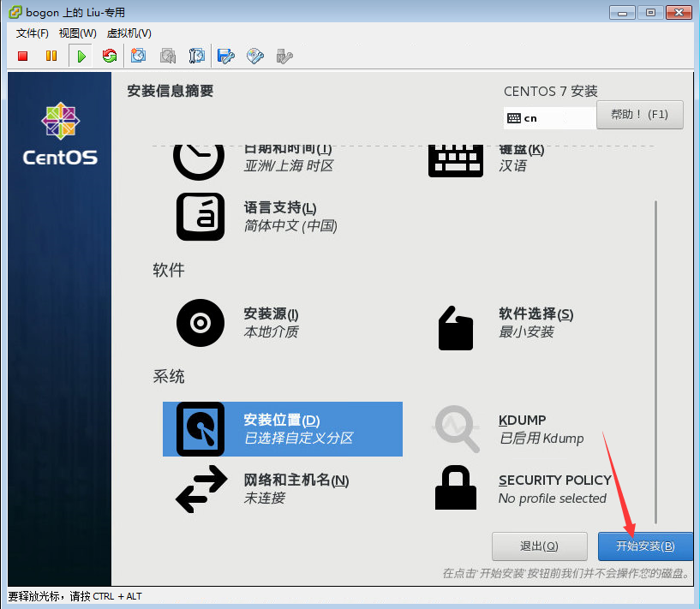Open the 视图(W) menu

pos(78,33)
